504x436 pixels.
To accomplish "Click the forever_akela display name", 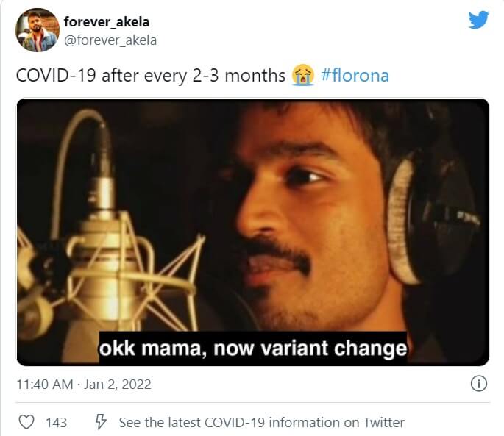I will coord(107,22).
